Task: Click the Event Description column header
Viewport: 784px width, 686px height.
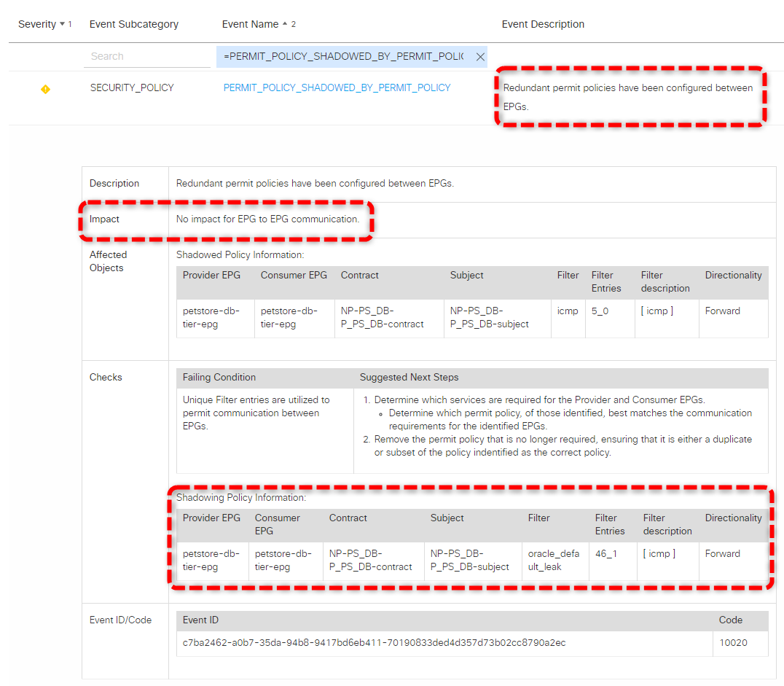Action: [543, 24]
